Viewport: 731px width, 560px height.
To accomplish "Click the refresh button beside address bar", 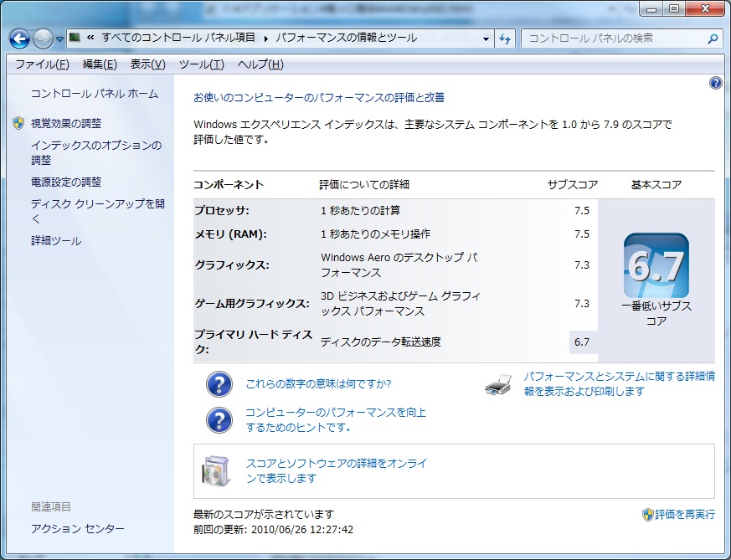I will tap(504, 39).
